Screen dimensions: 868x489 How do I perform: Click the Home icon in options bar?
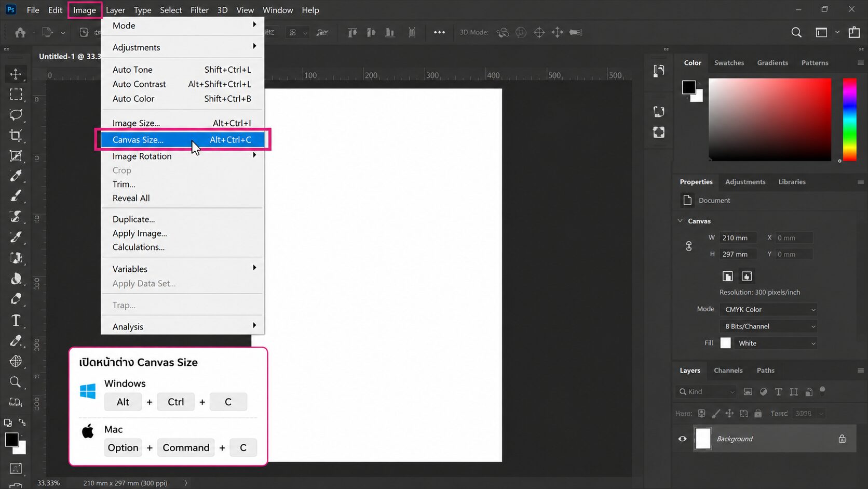pos(20,32)
